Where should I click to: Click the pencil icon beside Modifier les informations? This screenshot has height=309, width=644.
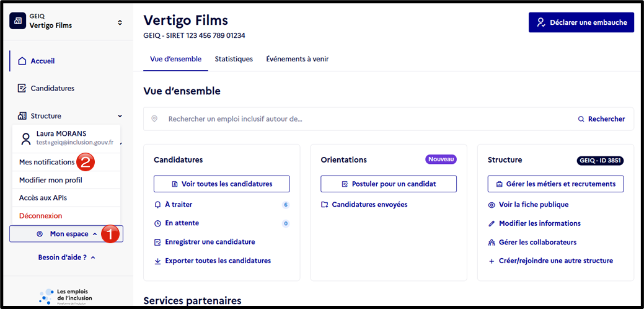tap(492, 224)
